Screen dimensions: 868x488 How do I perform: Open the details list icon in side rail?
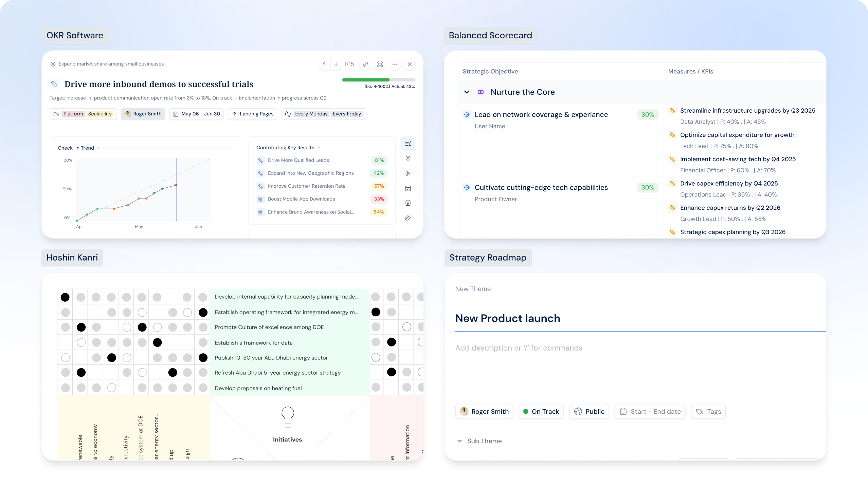click(x=408, y=144)
